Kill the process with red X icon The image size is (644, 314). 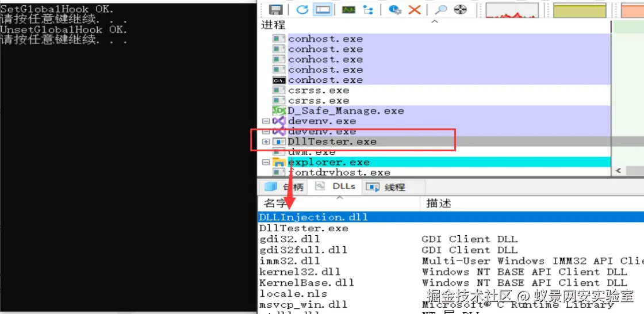[415, 9]
